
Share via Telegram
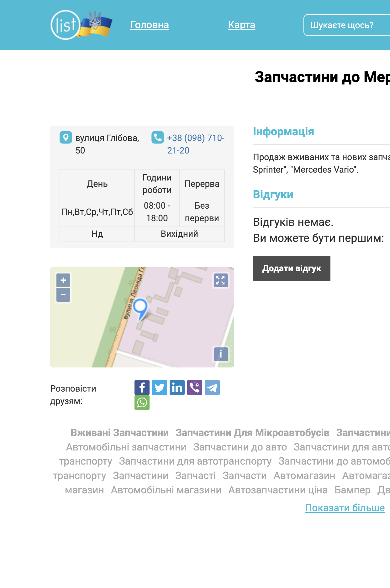click(212, 388)
